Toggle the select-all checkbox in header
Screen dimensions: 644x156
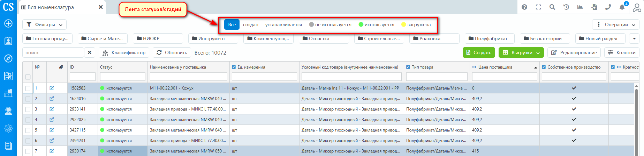[x=28, y=77]
